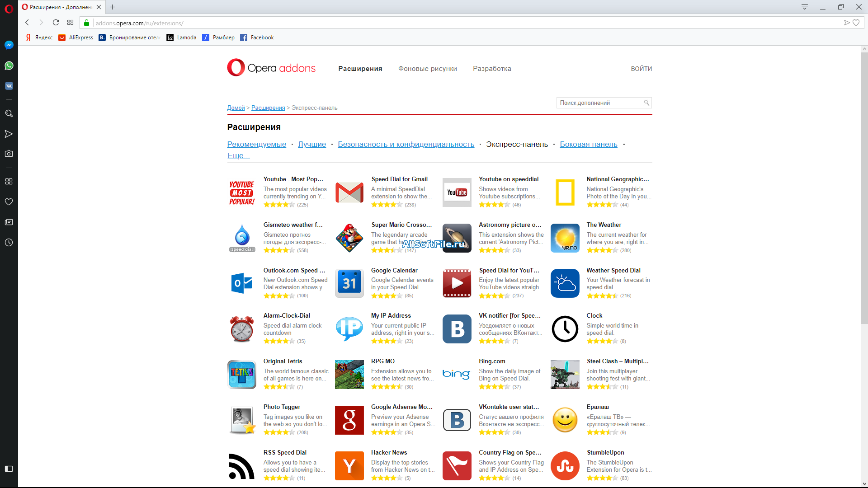The height and width of the screenshot is (488, 868).
Task: Click the ВОЙТИ sign-in button
Action: pyautogui.click(x=642, y=69)
